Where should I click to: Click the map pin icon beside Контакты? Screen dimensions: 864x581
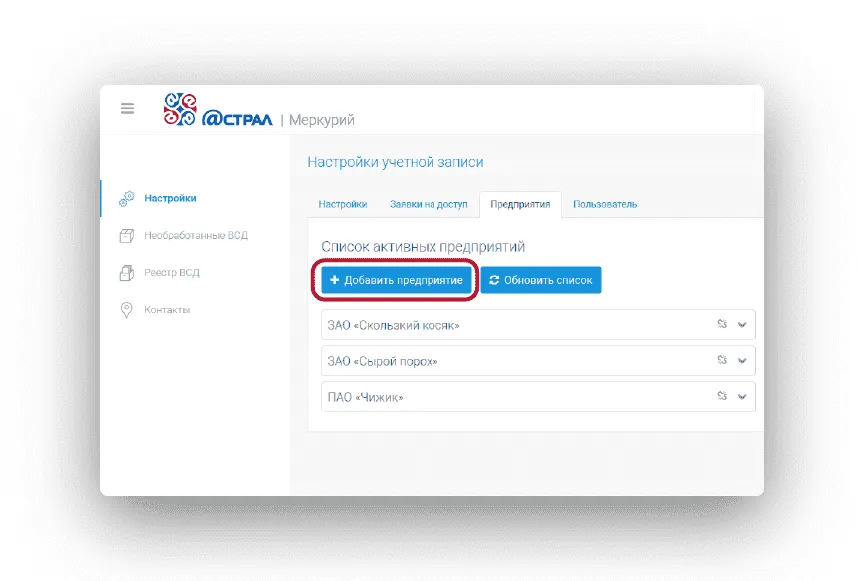click(x=127, y=310)
